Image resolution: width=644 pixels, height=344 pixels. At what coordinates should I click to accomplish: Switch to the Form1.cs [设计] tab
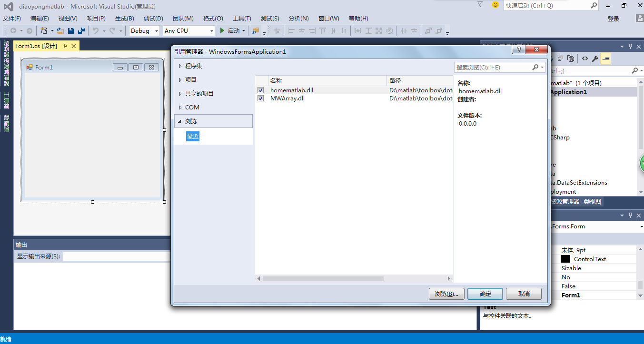click(x=36, y=46)
